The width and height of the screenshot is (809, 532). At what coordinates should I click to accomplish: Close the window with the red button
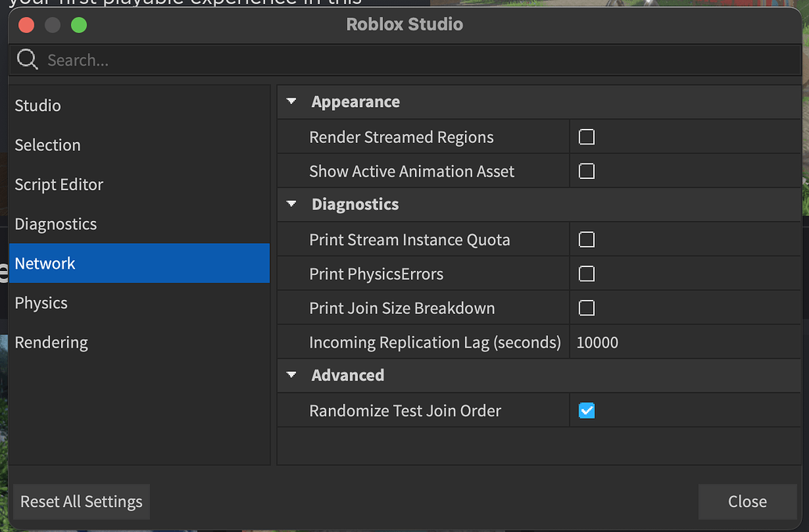coord(27,25)
